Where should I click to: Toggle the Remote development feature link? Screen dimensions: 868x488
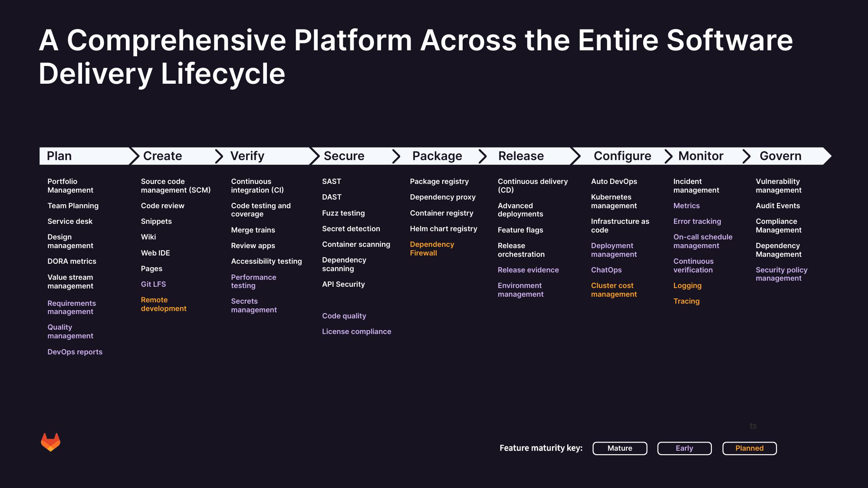tap(164, 305)
